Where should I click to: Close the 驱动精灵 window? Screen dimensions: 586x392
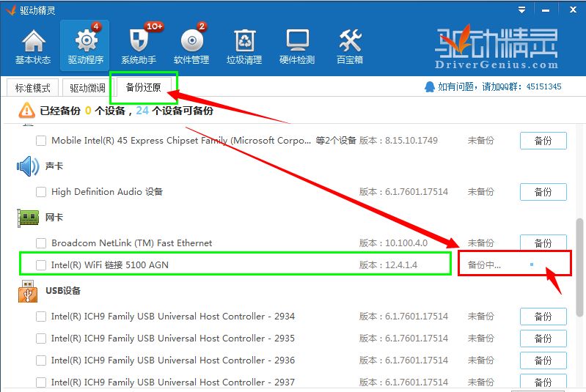pyautogui.click(x=573, y=10)
